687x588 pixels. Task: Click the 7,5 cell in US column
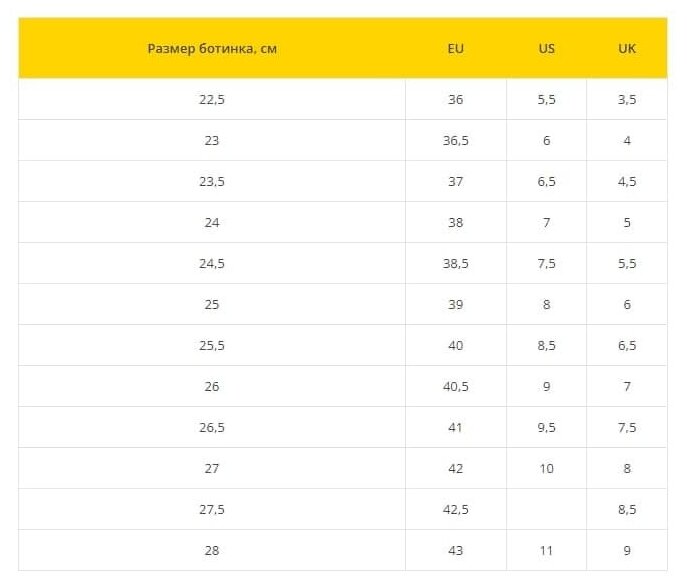coord(546,263)
